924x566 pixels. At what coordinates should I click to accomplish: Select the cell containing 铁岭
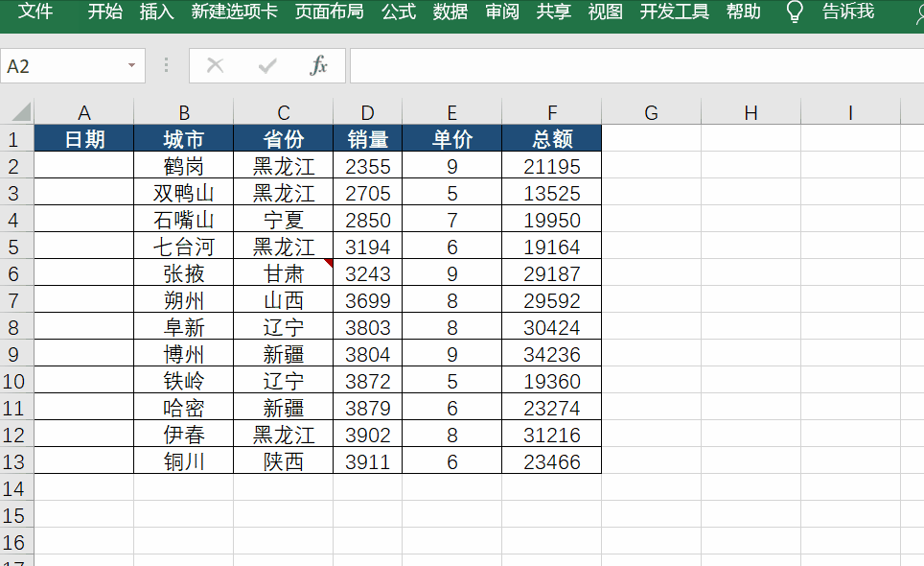click(184, 382)
